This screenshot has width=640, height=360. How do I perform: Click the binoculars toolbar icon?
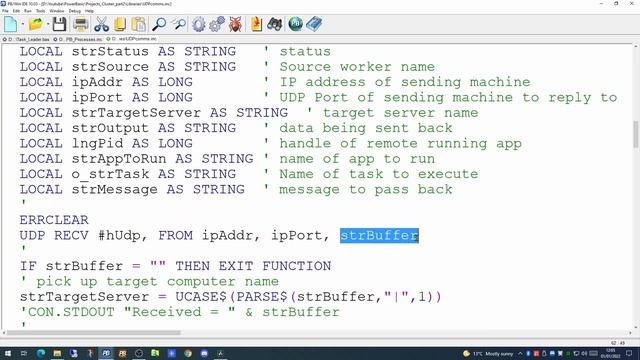pos(275,24)
